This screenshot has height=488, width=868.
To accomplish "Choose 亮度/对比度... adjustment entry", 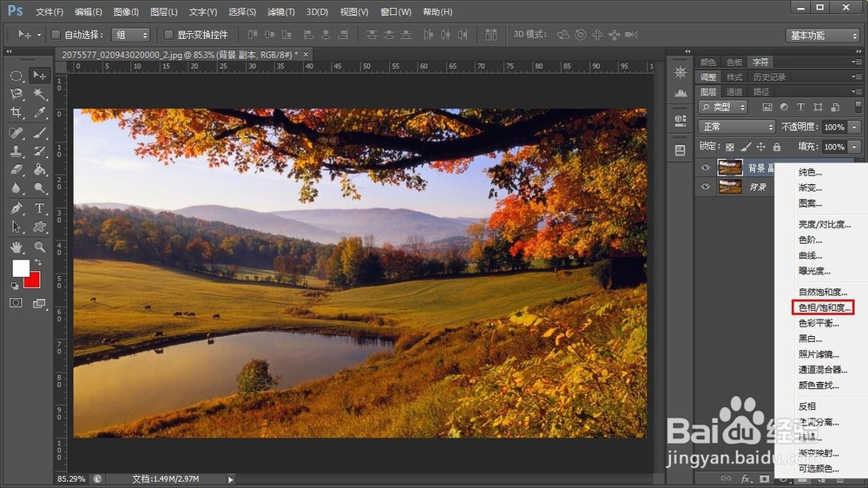I will 825,224.
